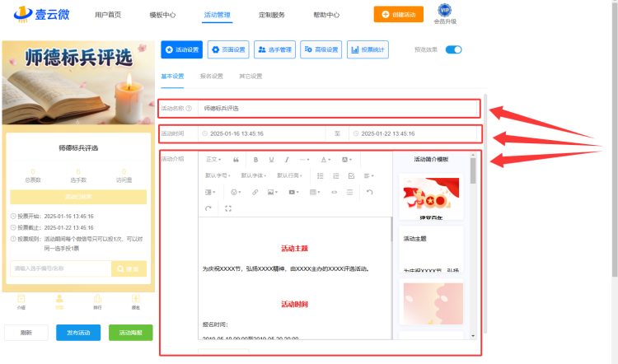
Task: Open the 默认行高 line height dropdown
Action: pos(290,175)
